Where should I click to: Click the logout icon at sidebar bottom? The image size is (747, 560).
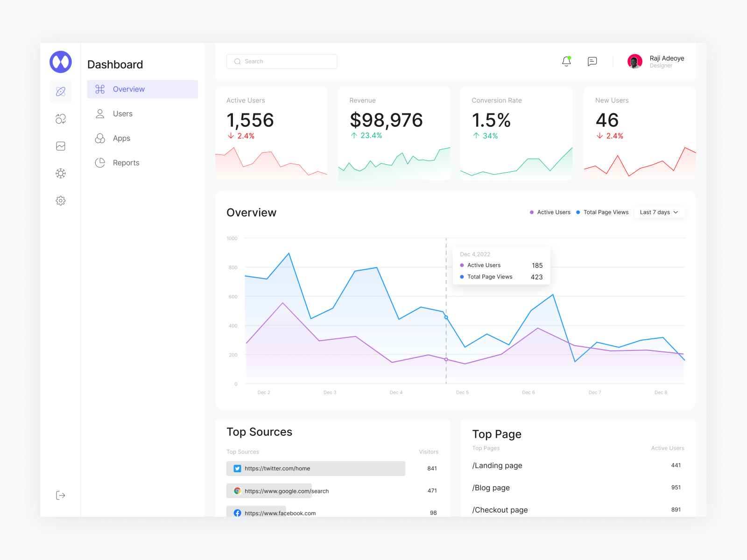[x=61, y=495]
